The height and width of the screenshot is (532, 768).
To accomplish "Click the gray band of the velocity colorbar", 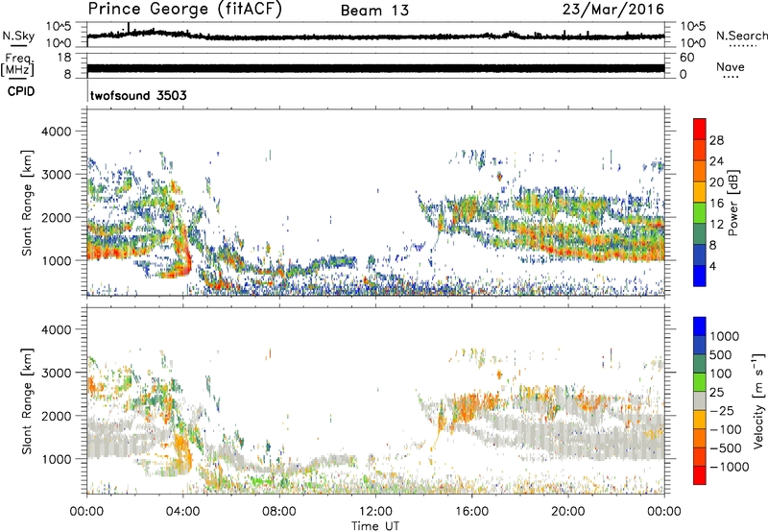I will 700,400.
